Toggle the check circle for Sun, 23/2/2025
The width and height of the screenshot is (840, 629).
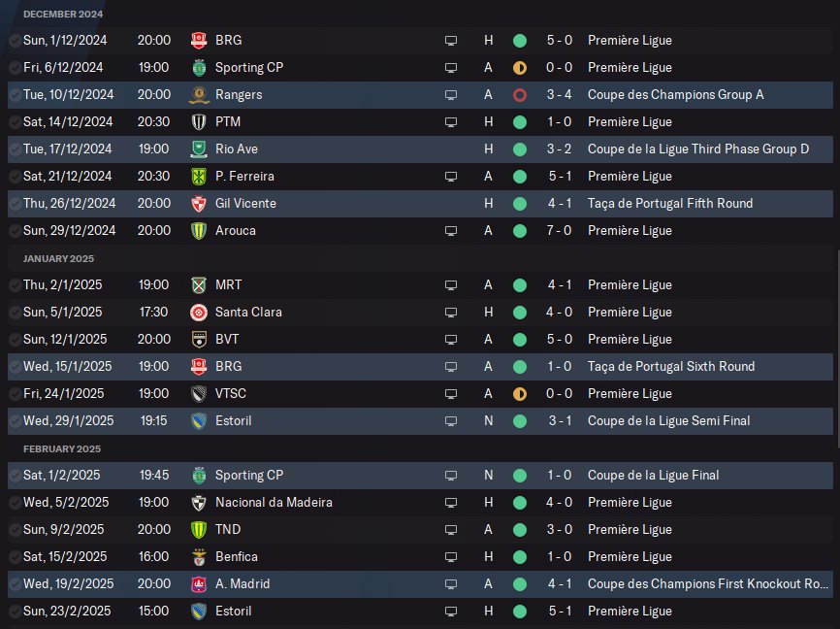15,612
